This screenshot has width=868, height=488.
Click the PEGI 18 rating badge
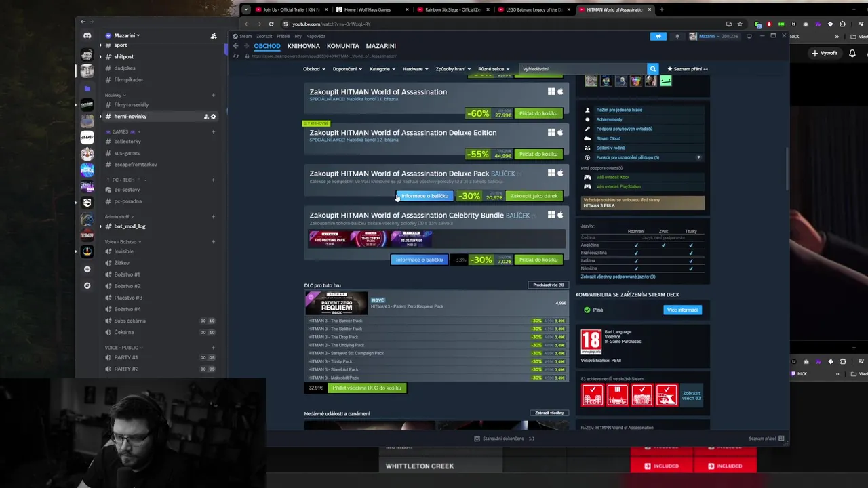point(591,342)
